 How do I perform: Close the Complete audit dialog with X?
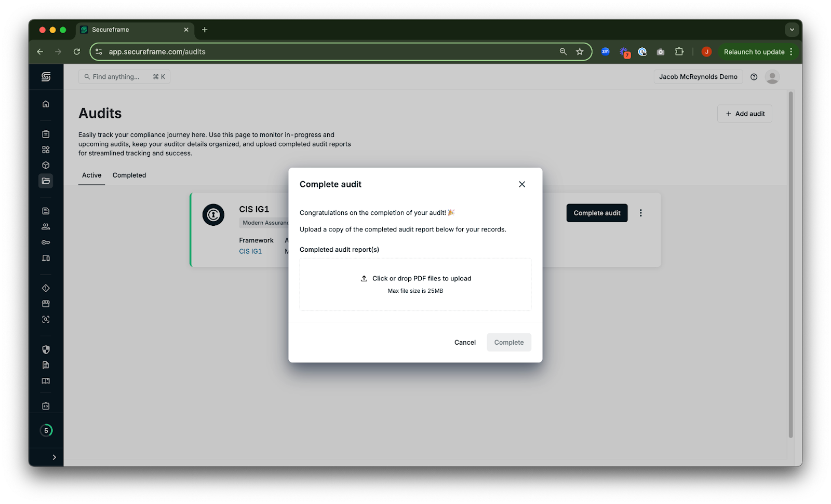[x=522, y=184]
